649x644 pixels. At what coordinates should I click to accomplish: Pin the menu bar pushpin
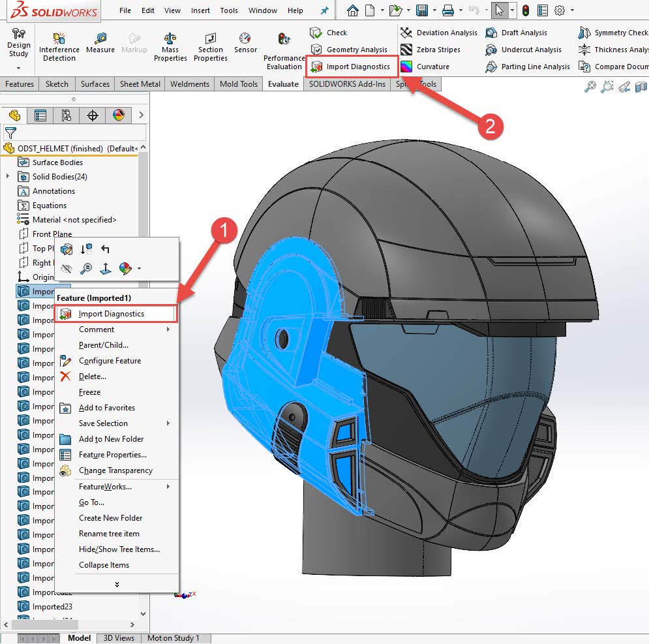(325, 10)
